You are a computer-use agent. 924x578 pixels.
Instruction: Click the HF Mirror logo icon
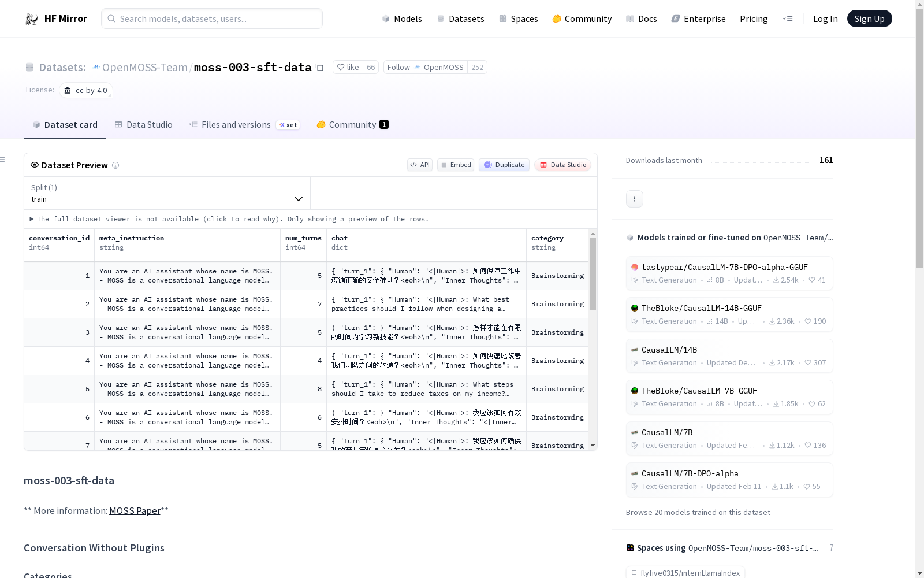[x=31, y=19]
